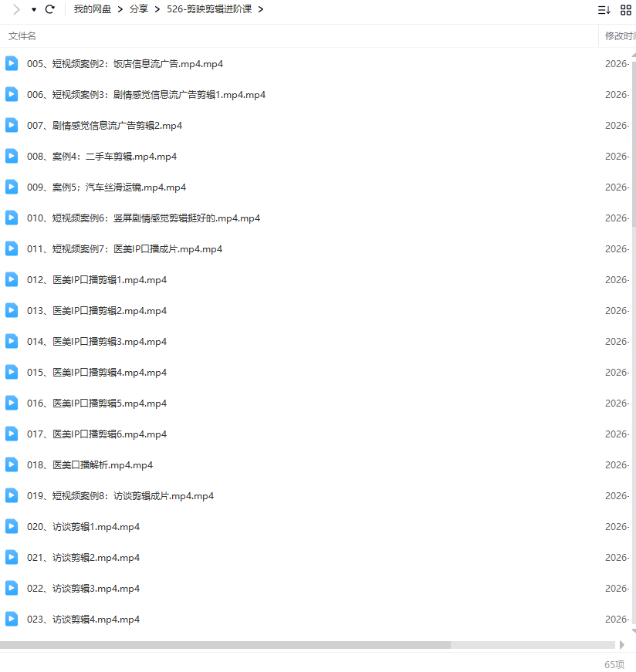The width and height of the screenshot is (636, 672).
Task: Click video icon of 018 医美口播解析 file
Action: pos(12,464)
